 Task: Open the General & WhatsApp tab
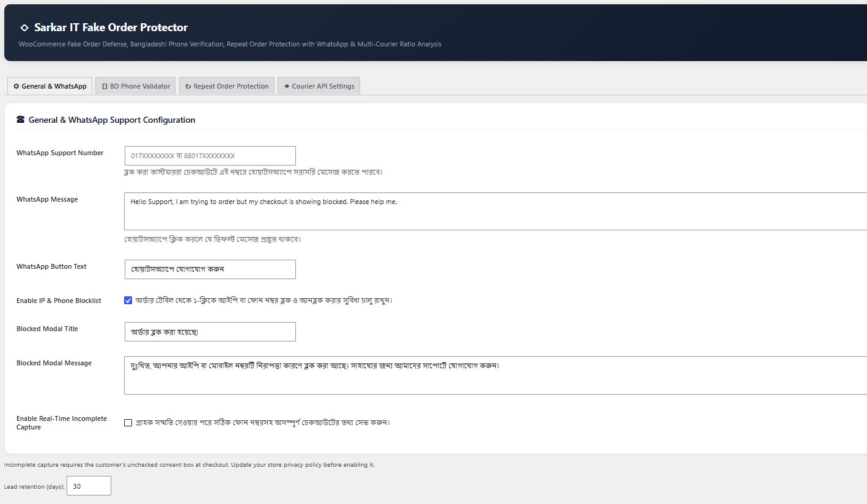coord(50,86)
